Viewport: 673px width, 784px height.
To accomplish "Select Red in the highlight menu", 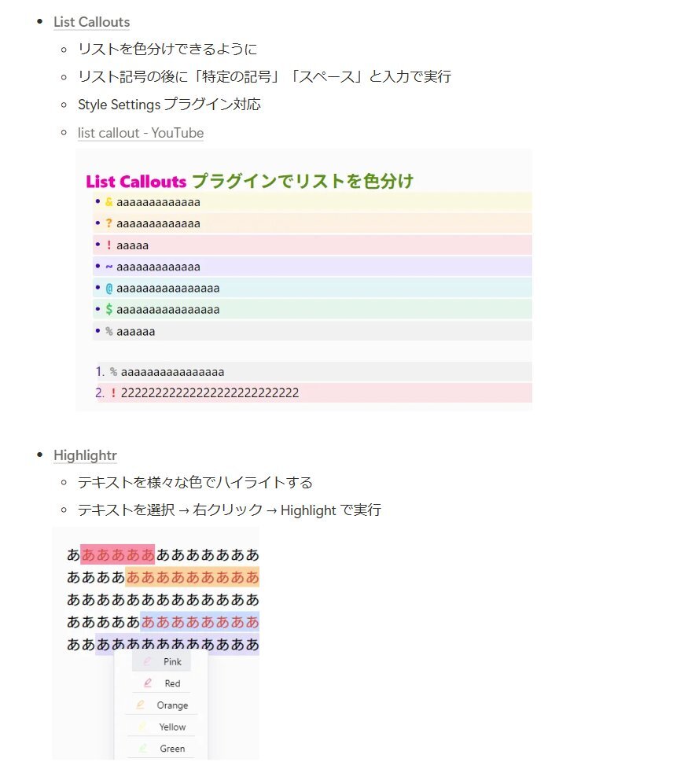I will 172,683.
